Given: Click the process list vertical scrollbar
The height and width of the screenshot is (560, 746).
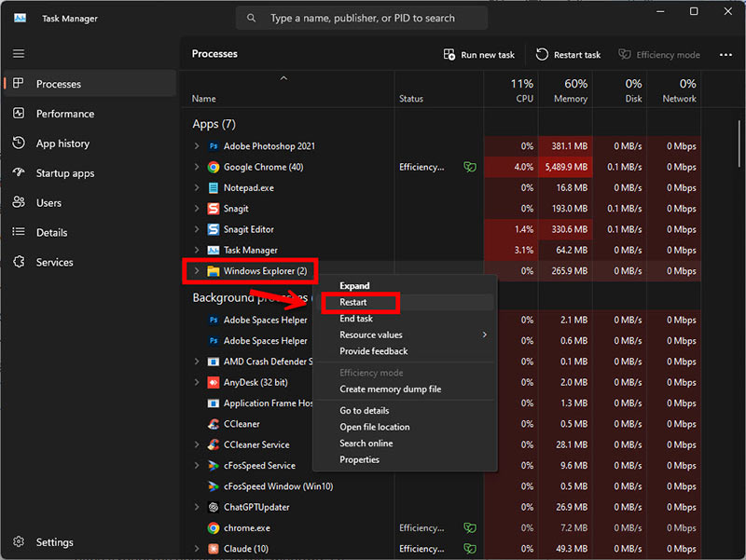Looking at the screenshot, I should point(739,143).
